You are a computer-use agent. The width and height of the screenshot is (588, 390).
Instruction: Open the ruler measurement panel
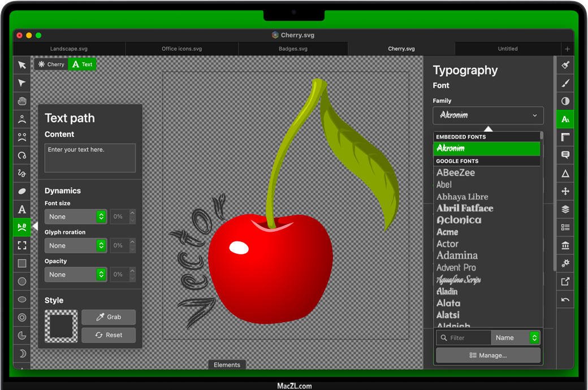tap(565, 137)
